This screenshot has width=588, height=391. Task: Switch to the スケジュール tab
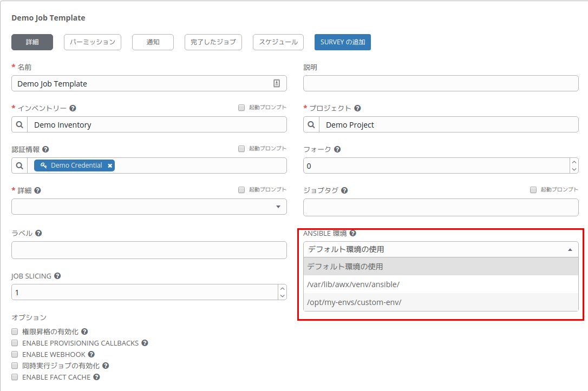coord(278,42)
